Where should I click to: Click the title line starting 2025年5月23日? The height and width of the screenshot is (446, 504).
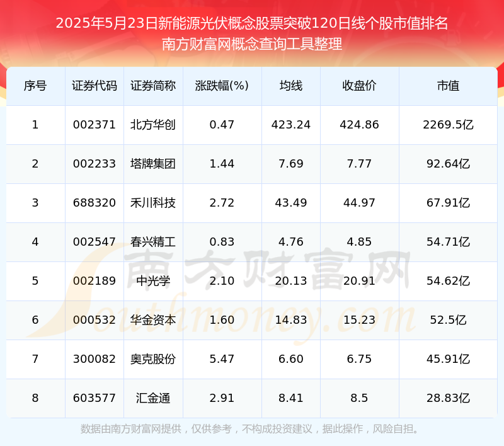point(252,23)
